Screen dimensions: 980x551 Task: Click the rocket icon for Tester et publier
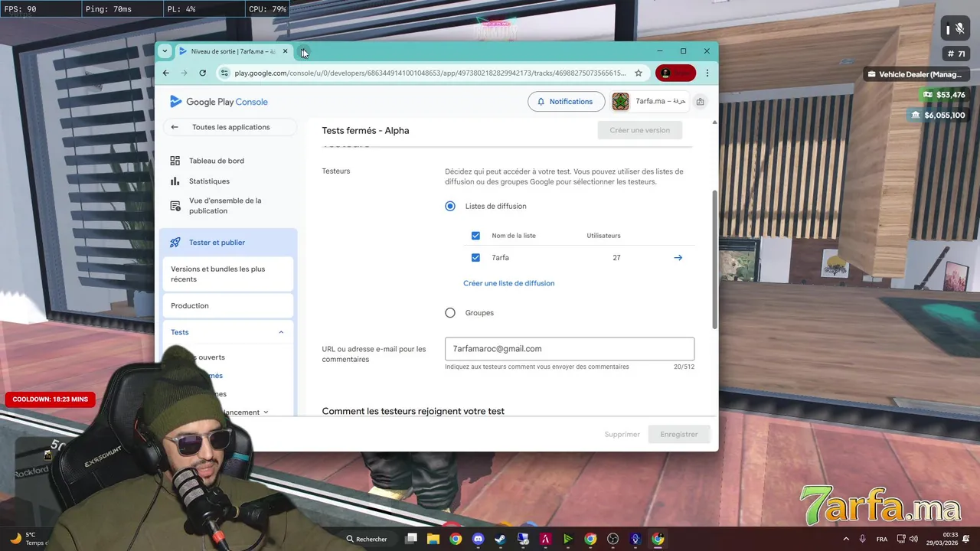pos(175,243)
